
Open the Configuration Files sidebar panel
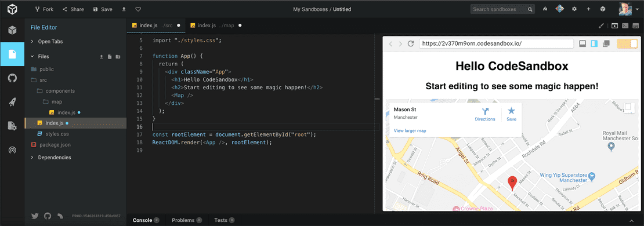pos(12,126)
